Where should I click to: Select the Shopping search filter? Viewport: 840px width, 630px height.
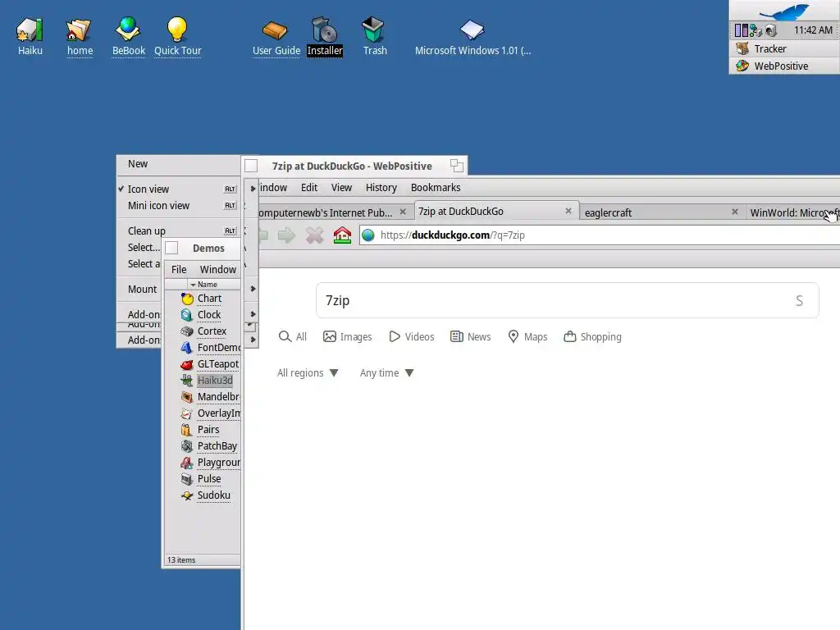[592, 336]
